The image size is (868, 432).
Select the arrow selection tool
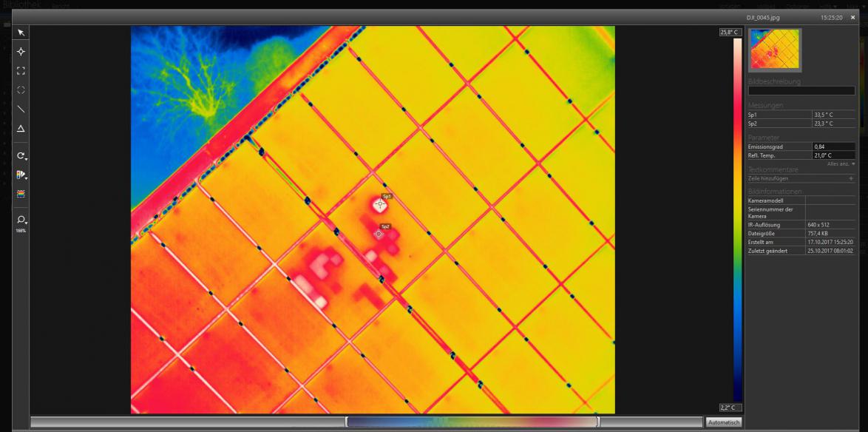(21, 33)
